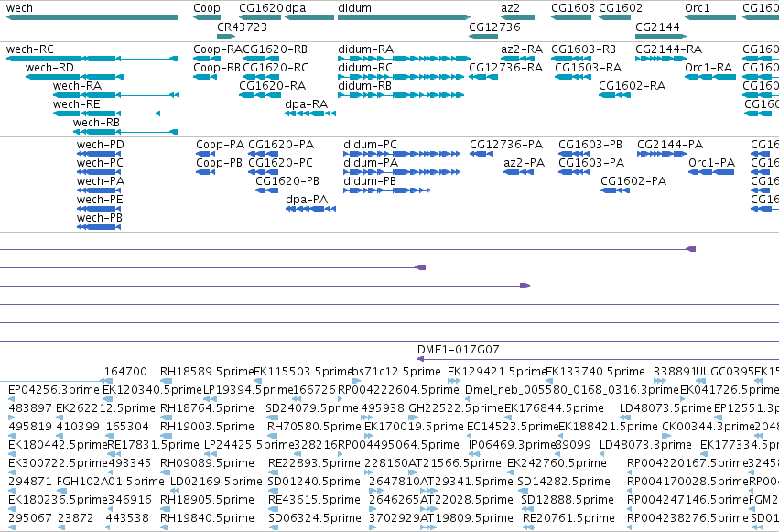The width and height of the screenshot is (779, 532).
Task: Open the wech-RE transcript
Action: [107, 114]
